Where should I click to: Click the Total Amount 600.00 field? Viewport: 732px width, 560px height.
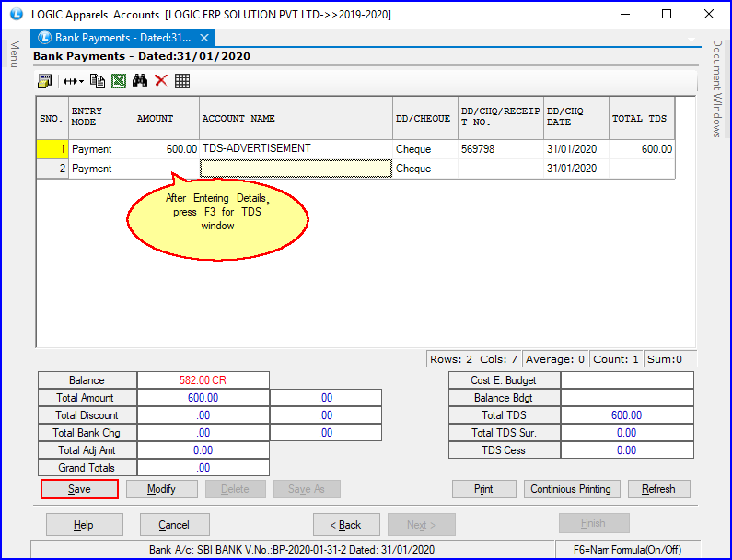203,398
